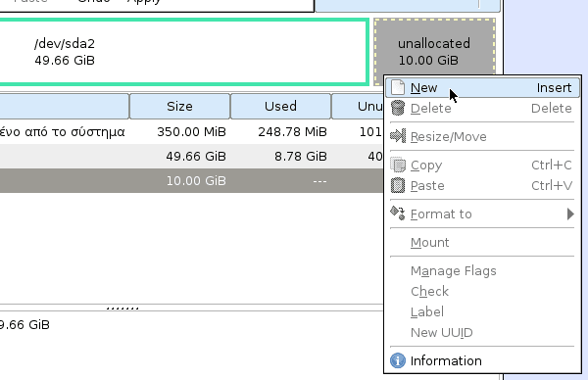Click the New document icon
This screenshot has height=380, width=588.
(x=398, y=88)
